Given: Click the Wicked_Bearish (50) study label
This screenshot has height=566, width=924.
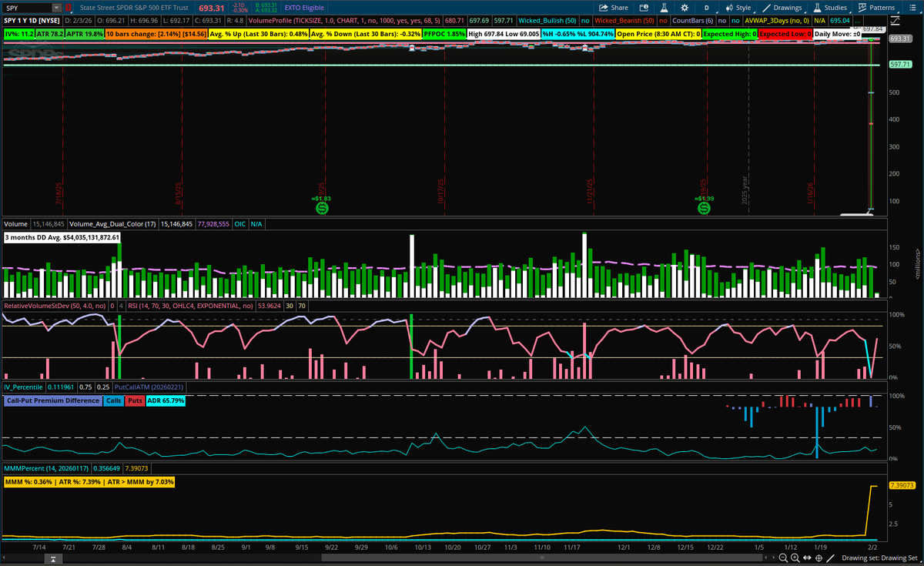Looking at the screenshot, I should pyautogui.click(x=624, y=21).
